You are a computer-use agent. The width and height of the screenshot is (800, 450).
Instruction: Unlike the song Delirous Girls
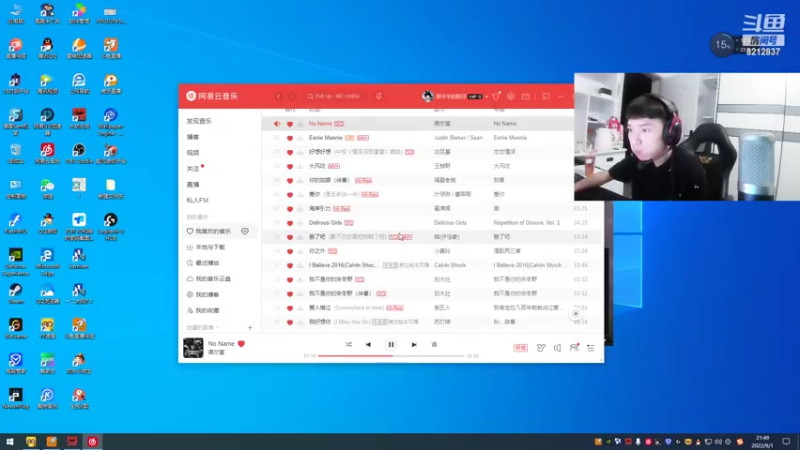[x=290, y=223]
